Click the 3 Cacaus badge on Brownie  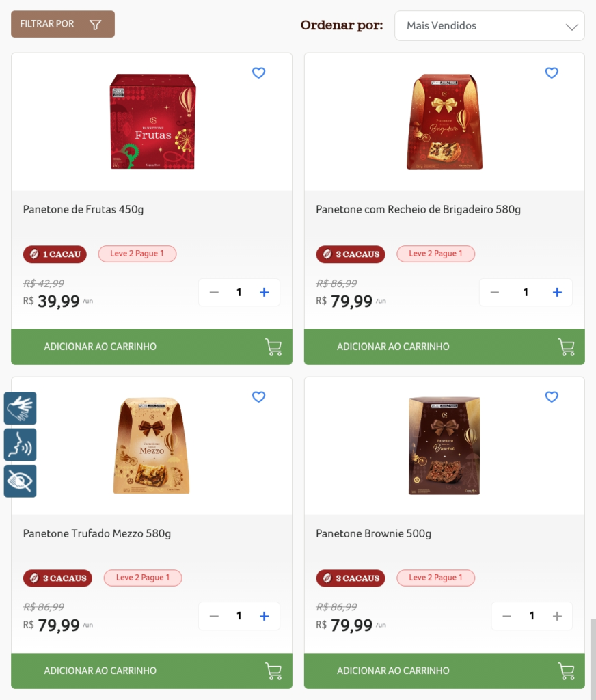coord(351,578)
